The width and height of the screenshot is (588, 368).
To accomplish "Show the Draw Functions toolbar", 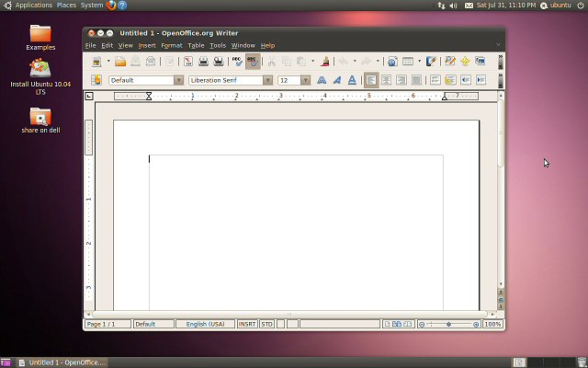I will tap(431, 62).
